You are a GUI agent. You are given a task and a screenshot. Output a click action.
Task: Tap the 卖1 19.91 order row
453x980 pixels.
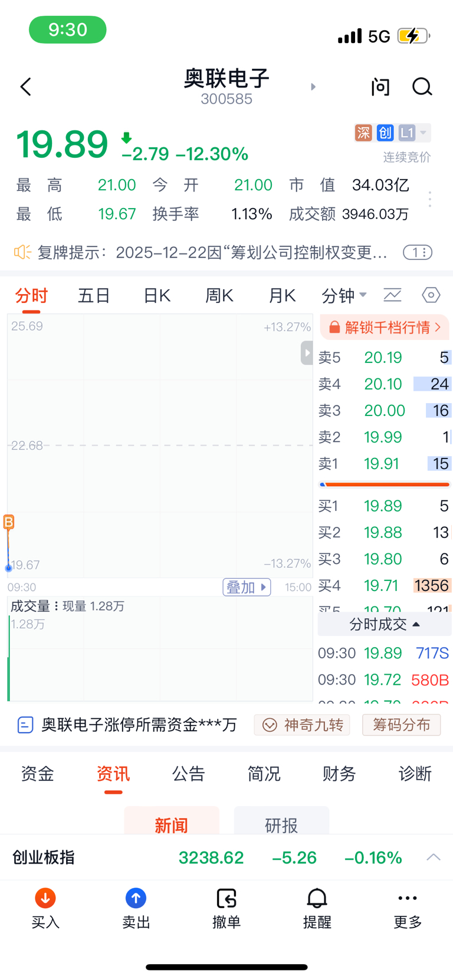pos(385,464)
